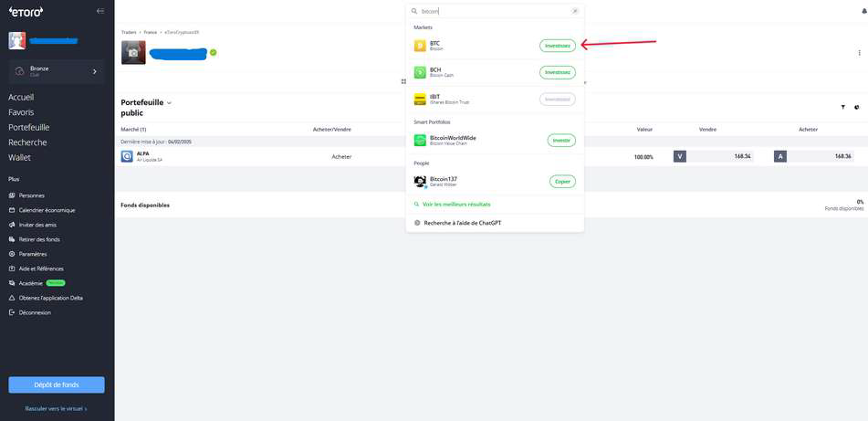Click the ALPA Air Liquide asset icon
The width and height of the screenshot is (868, 421).
(x=127, y=156)
